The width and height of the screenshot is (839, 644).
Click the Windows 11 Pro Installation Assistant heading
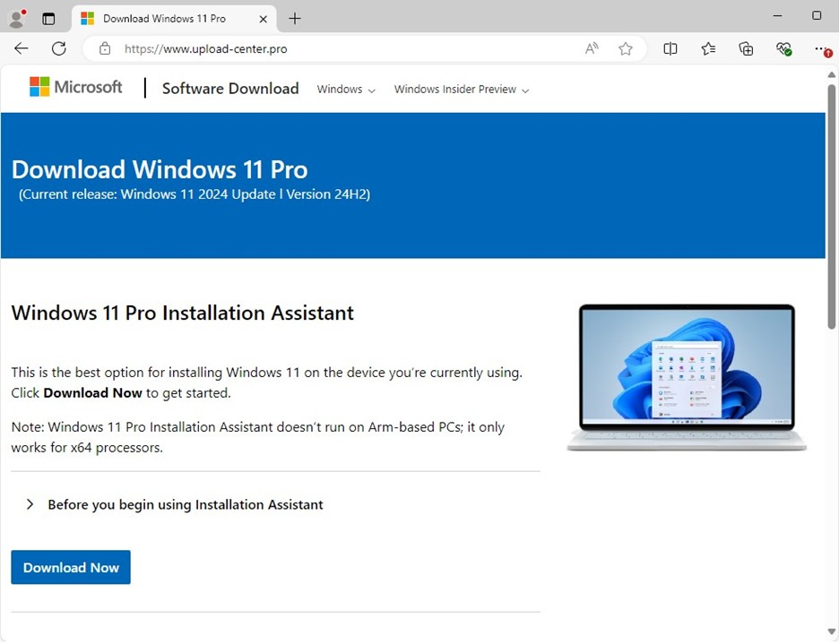click(x=183, y=313)
